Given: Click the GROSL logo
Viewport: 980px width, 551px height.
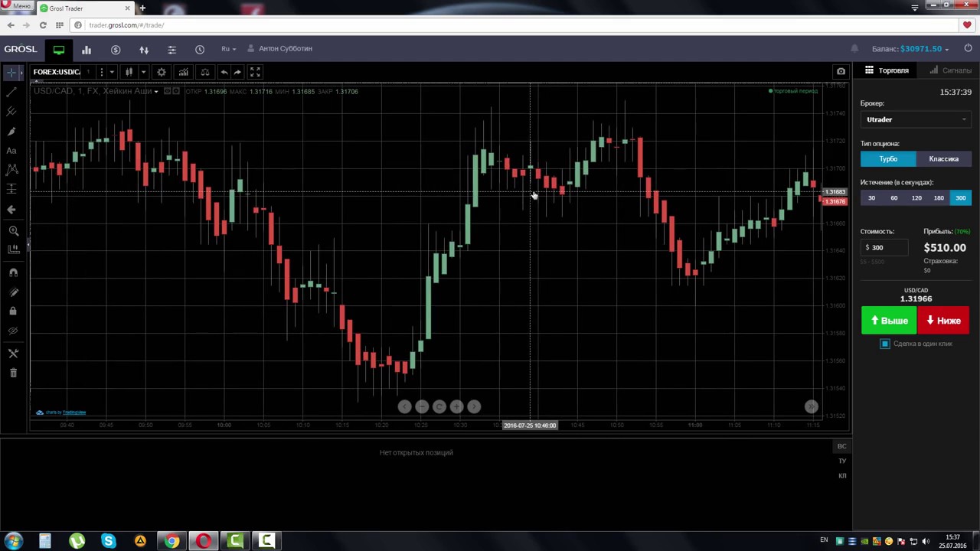Looking at the screenshot, I should [21, 49].
